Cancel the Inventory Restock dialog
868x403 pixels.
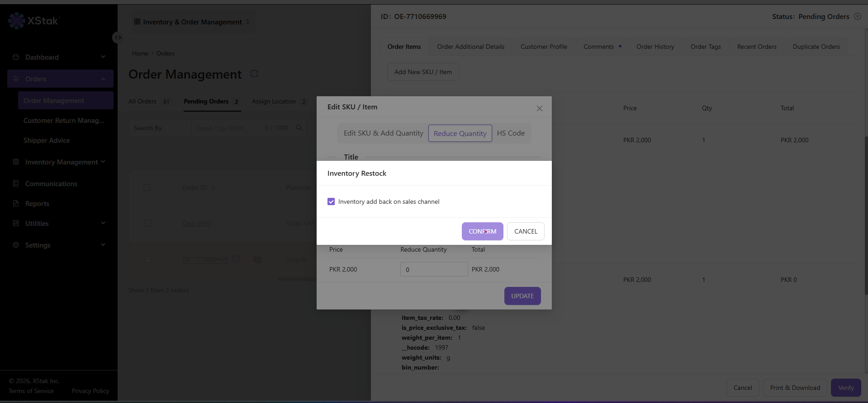coord(526,231)
